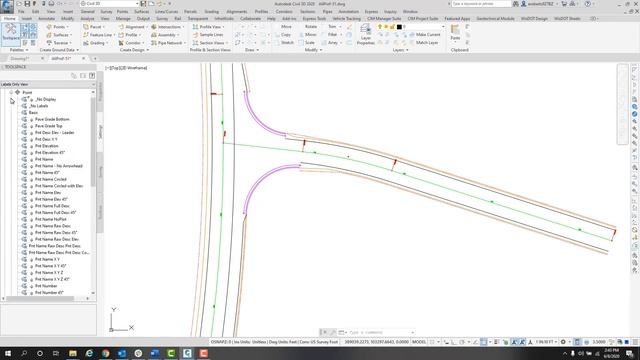640x360 pixels.
Task: Open Chrome from the taskbar
Action: (105, 353)
